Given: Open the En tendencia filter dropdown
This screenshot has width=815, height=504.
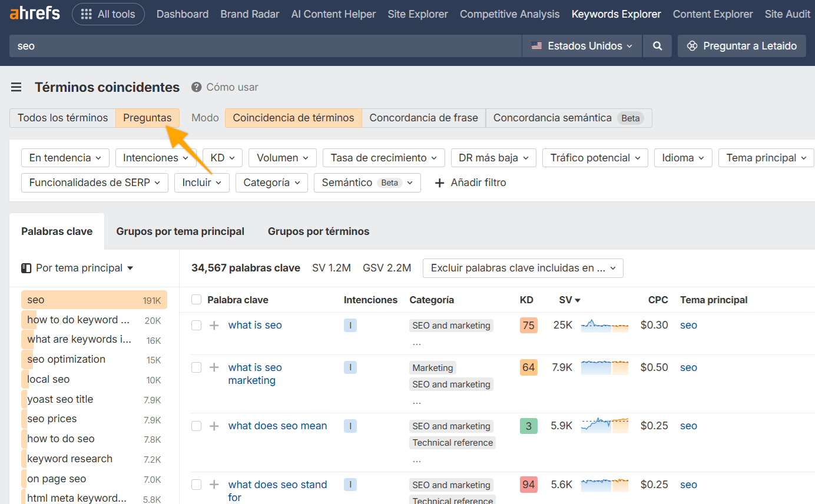Looking at the screenshot, I should point(65,158).
